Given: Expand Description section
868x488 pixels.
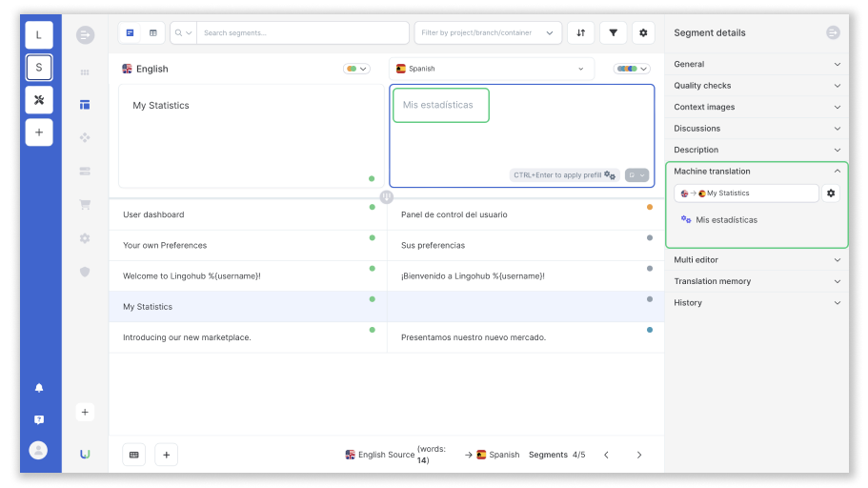Looking at the screenshot, I should click(x=757, y=150).
